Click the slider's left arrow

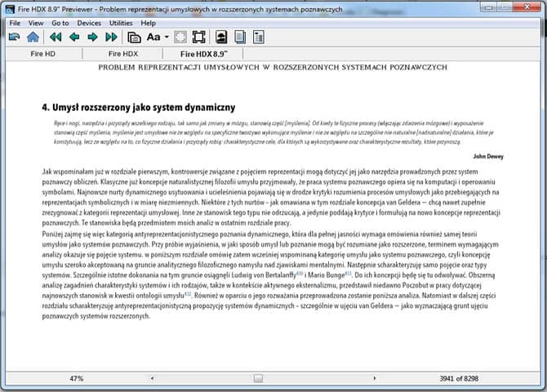point(153,379)
